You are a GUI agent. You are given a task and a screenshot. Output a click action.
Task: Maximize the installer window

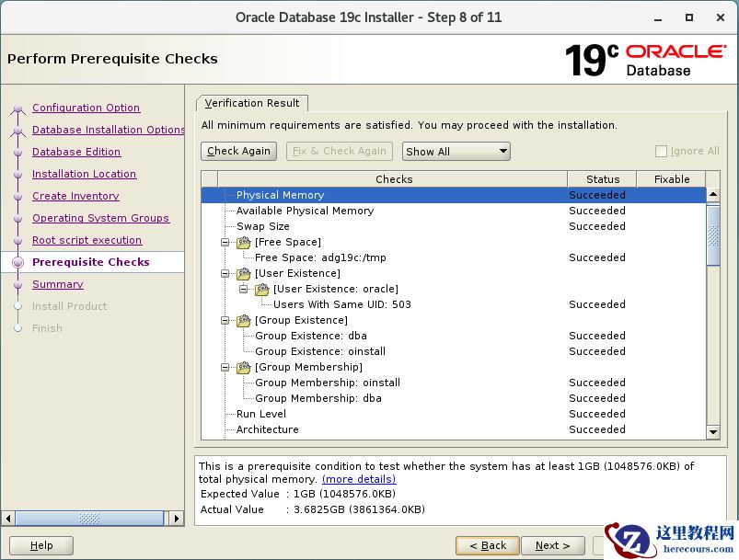[x=689, y=17]
